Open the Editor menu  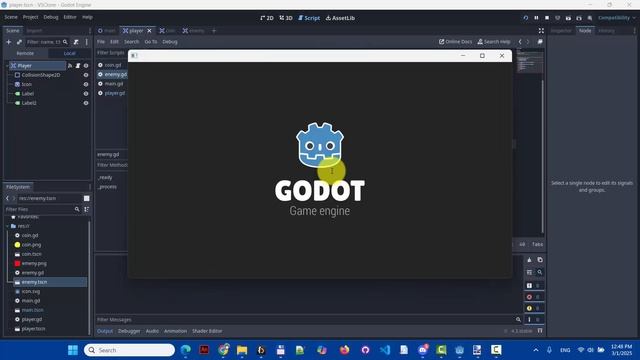(70, 17)
